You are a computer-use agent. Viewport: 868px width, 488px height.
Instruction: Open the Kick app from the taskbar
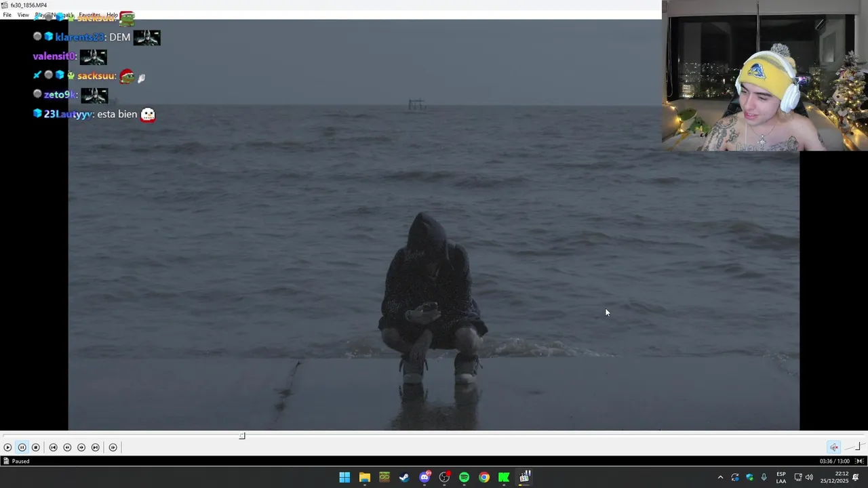[x=504, y=477]
